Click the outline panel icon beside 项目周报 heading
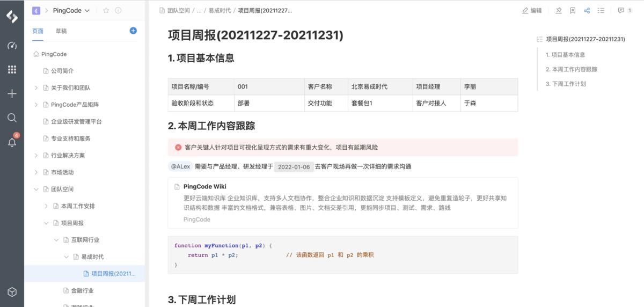The image size is (644, 307). pyautogui.click(x=540, y=39)
